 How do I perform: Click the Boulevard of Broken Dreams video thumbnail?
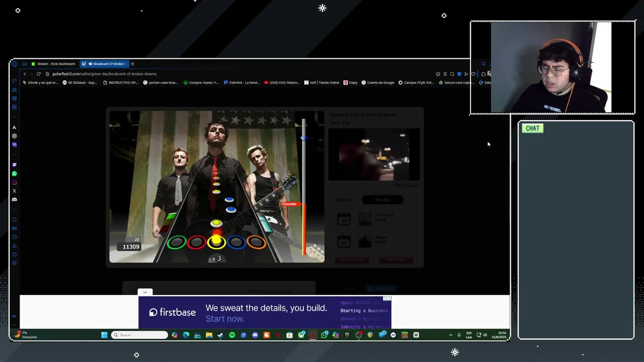click(374, 154)
